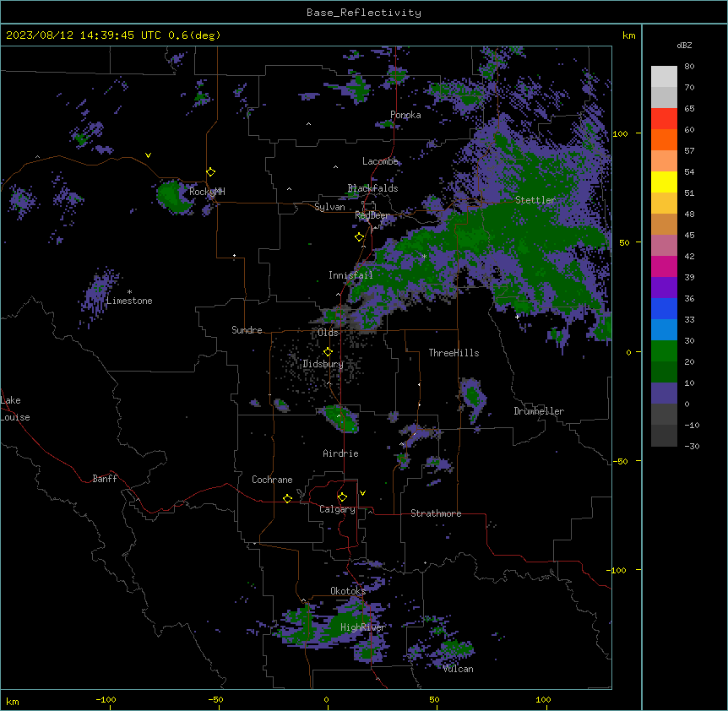Click the asterisk marker above Limestone label
728x711 pixels.
coord(129,292)
